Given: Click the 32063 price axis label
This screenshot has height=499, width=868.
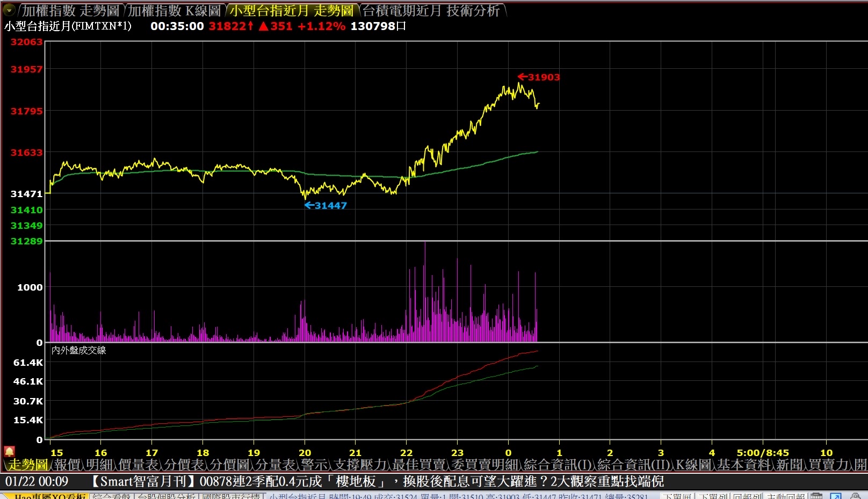Looking at the screenshot, I should [x=26, y=42].
